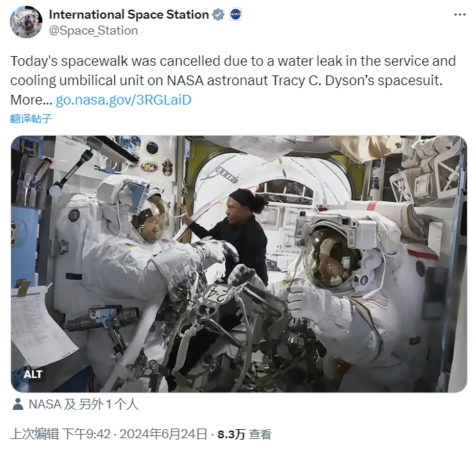
Task: Open the International Space Station profile avatar
Action: (26, 22)
